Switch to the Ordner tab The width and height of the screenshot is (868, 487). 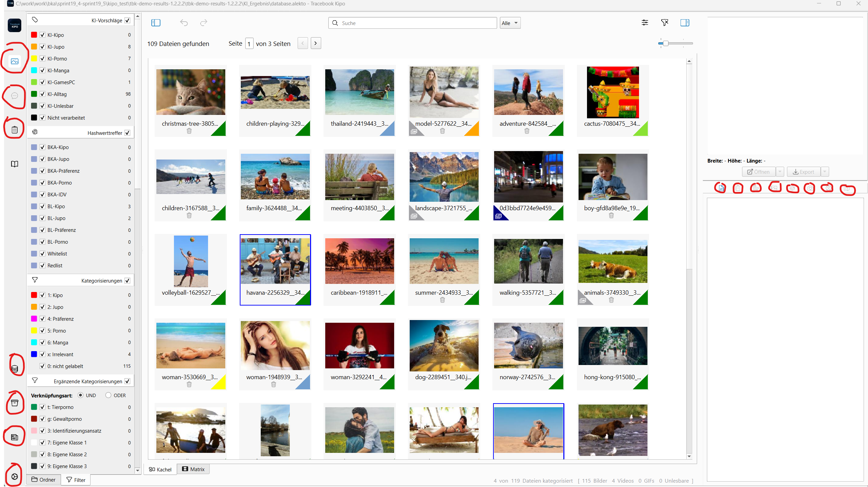pyautogui.click(x=44, y=480)
